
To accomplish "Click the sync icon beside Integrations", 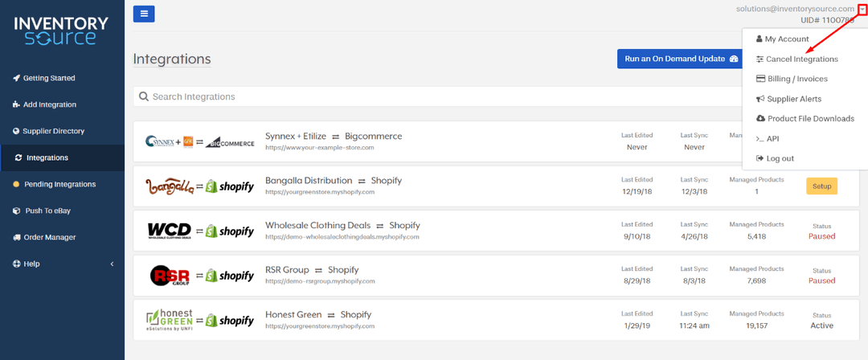I will [x=19, y=157].
